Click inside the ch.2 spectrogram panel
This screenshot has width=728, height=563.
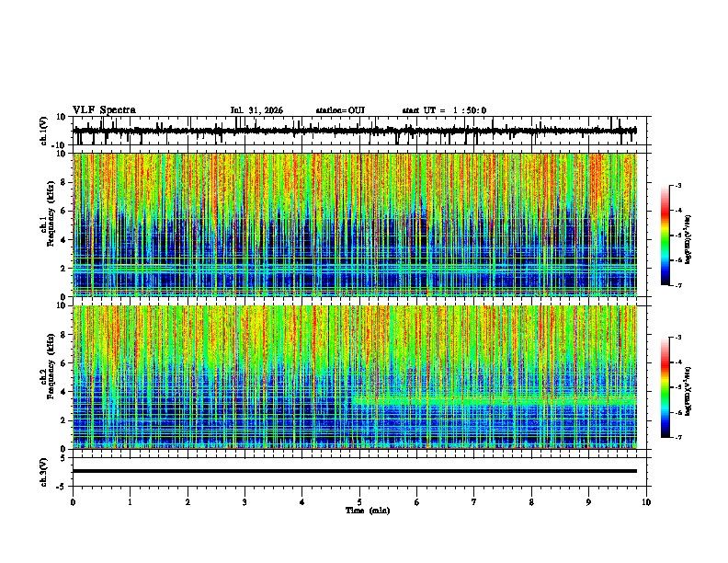point(355,377)
